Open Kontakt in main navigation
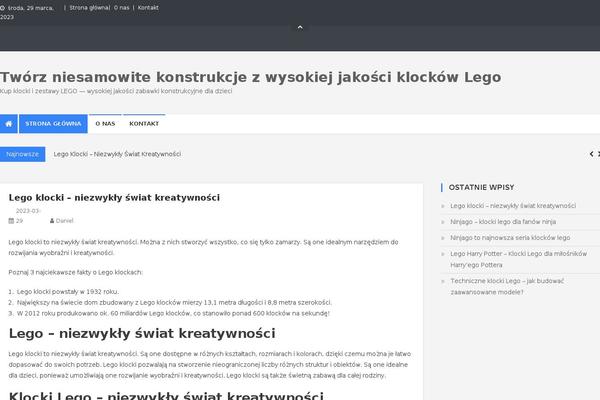The width and height of the screenshot is (600, 400). pos(144,124)
